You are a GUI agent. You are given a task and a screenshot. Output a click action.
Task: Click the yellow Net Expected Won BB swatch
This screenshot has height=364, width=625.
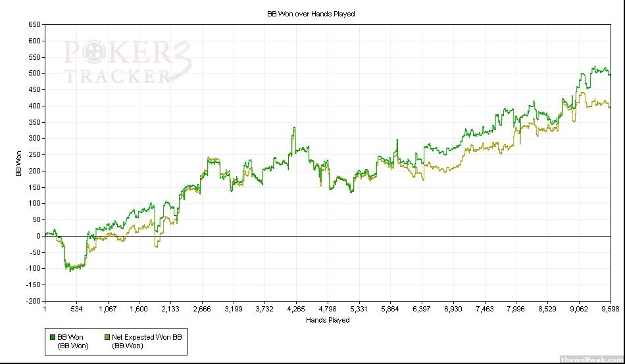[107, 337]
